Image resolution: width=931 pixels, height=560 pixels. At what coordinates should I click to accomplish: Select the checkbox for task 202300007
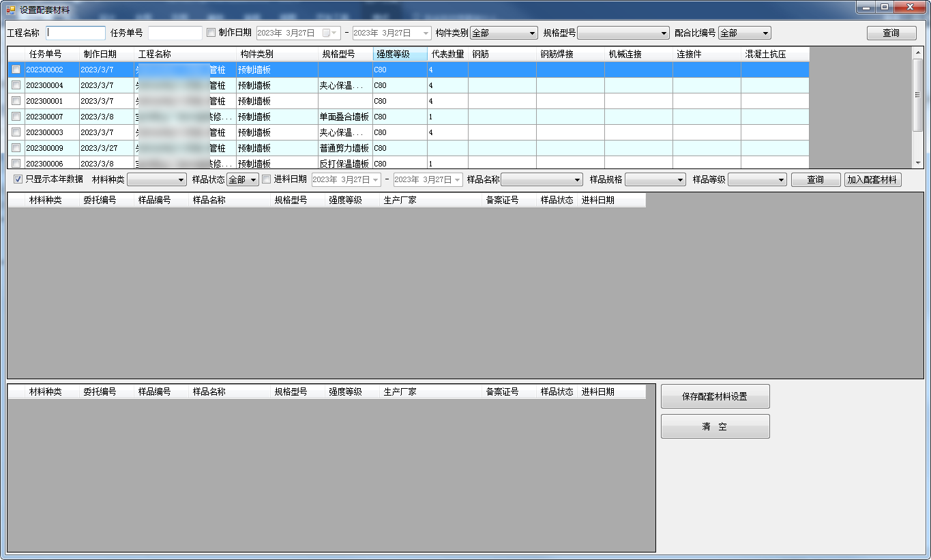[x=16, y=117]
